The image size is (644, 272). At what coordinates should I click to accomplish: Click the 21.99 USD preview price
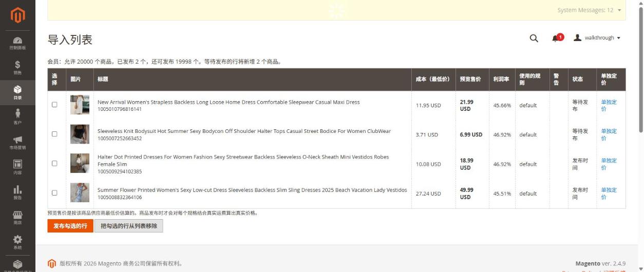point(467,105)
